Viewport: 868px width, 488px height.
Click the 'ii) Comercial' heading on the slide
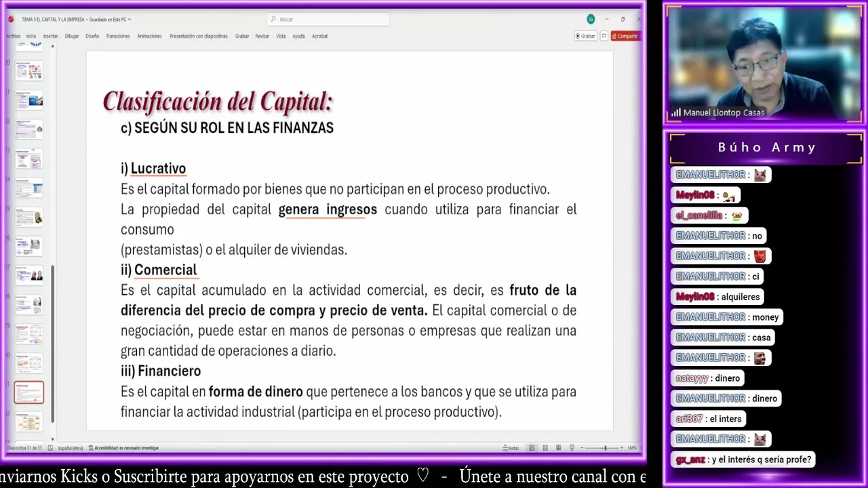tap(159, 270)
